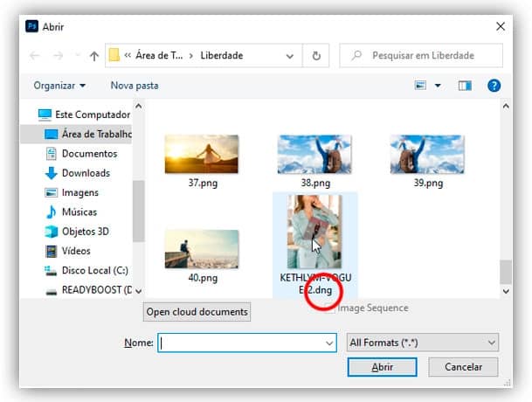Go up one folder level
The height and width of the screenshot is (402, 532).
point(94,56)
